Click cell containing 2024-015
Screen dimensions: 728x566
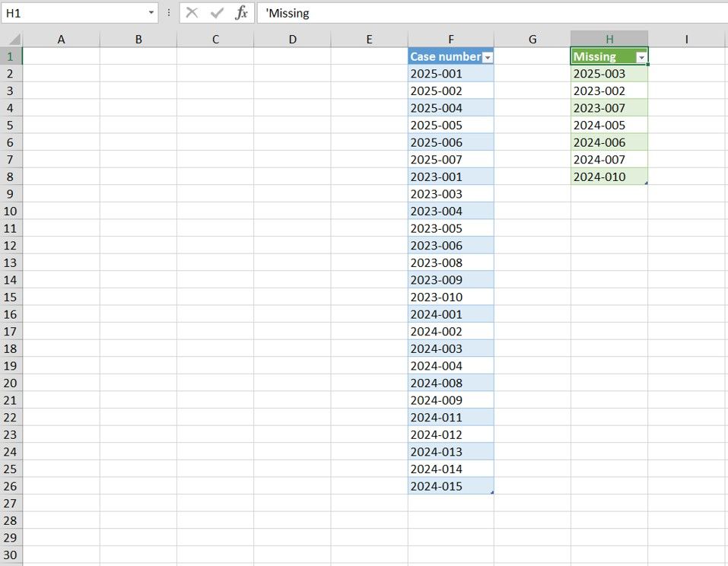click(x=451, y=486)
